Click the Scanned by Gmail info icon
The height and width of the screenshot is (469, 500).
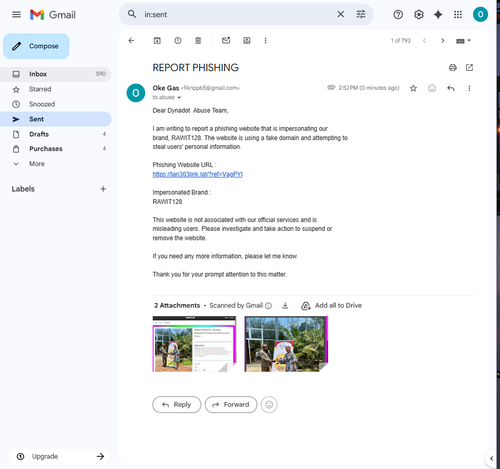[x=268, y=306]
